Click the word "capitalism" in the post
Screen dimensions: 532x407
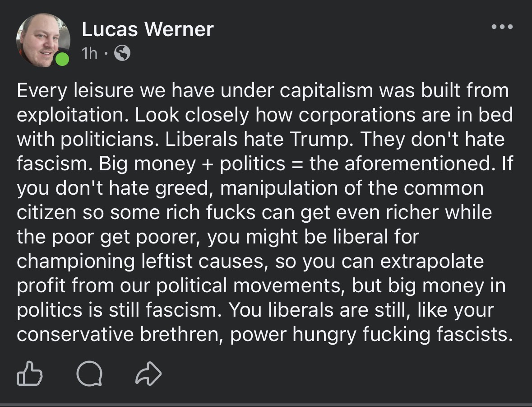(327, 91)
